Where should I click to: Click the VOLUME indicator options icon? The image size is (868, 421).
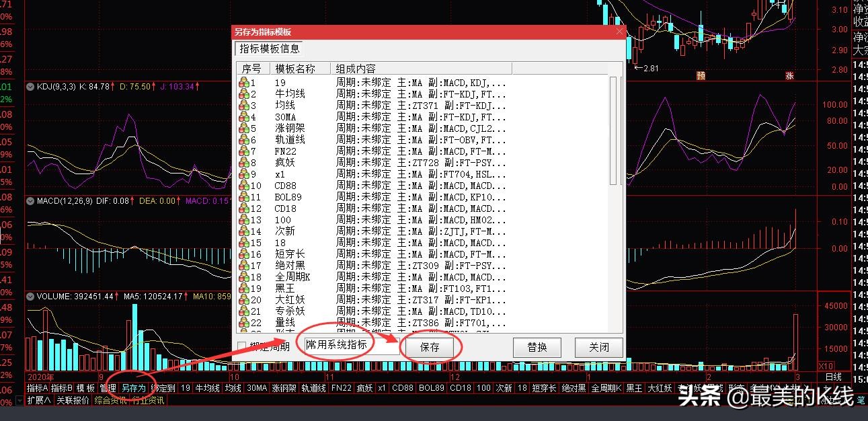[30, 296]
